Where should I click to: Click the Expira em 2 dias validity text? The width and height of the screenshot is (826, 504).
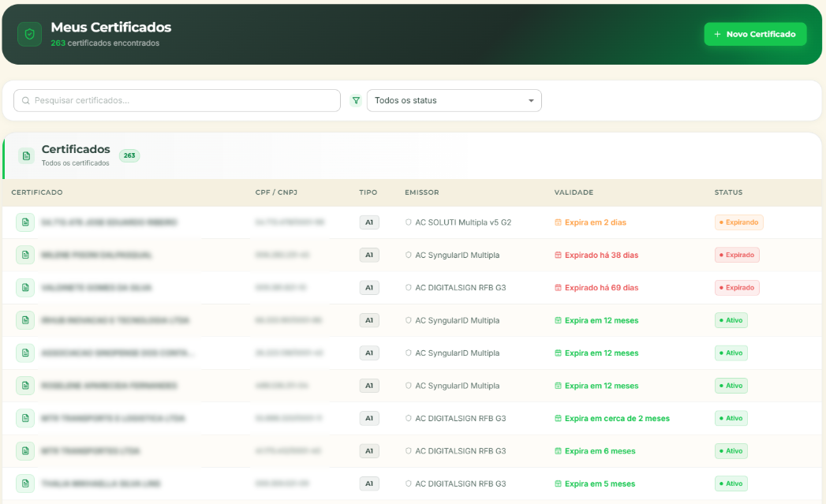click(x=596, y=222)
